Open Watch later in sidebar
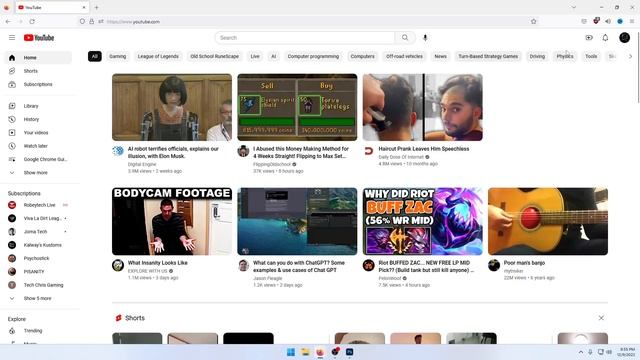Viewport: 640px width, 360px height. click(38, 146)
